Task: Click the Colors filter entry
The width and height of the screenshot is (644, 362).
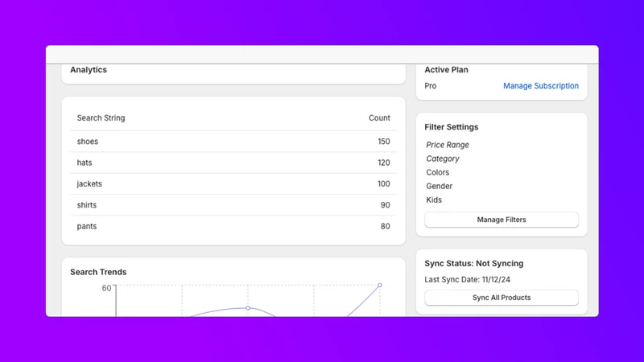Action: click(x=437, y=172)
